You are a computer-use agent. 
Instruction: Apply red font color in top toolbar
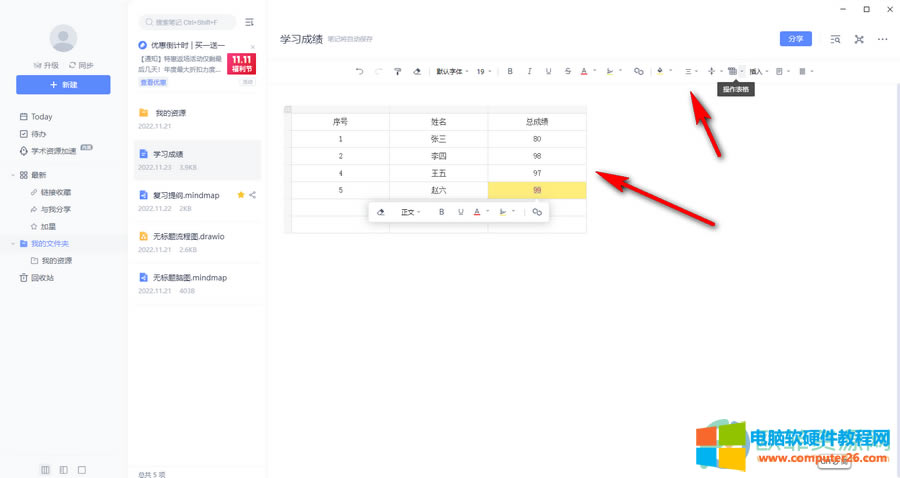584,71
